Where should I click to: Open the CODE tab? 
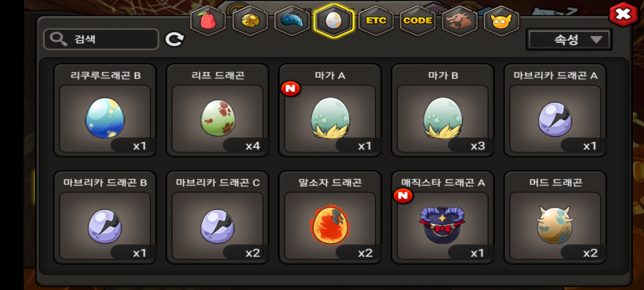pyautogui.click(x=418, y=21)
